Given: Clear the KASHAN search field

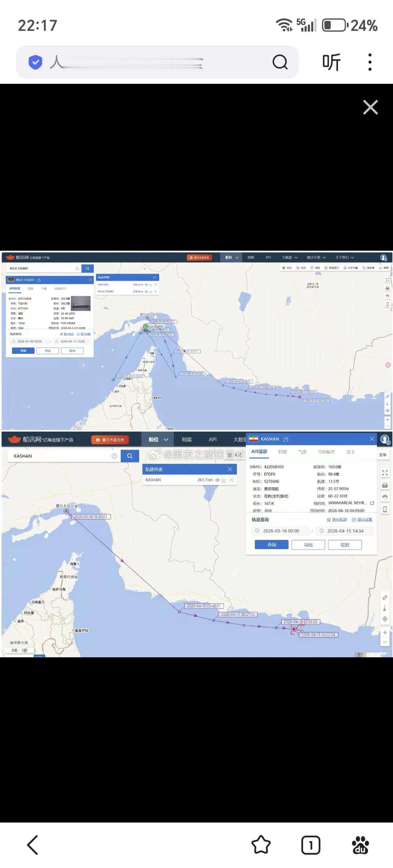Looking at the screenshot, I should (114, 456).
